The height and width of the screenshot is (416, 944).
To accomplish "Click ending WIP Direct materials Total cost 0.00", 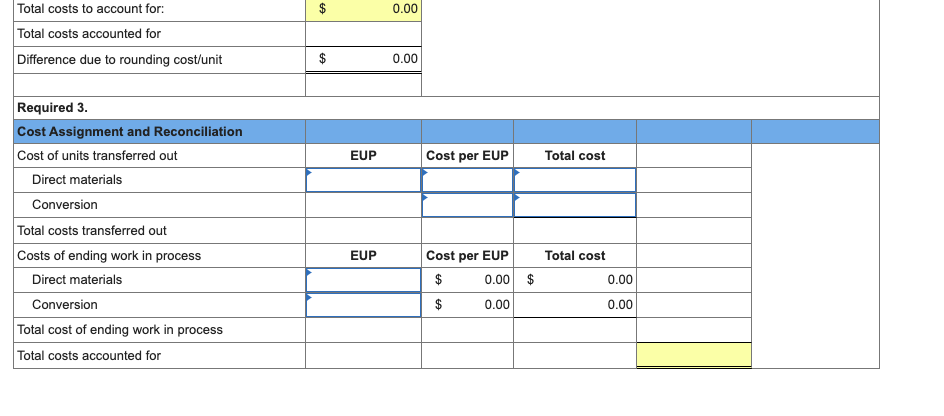I will coord(620,279).
